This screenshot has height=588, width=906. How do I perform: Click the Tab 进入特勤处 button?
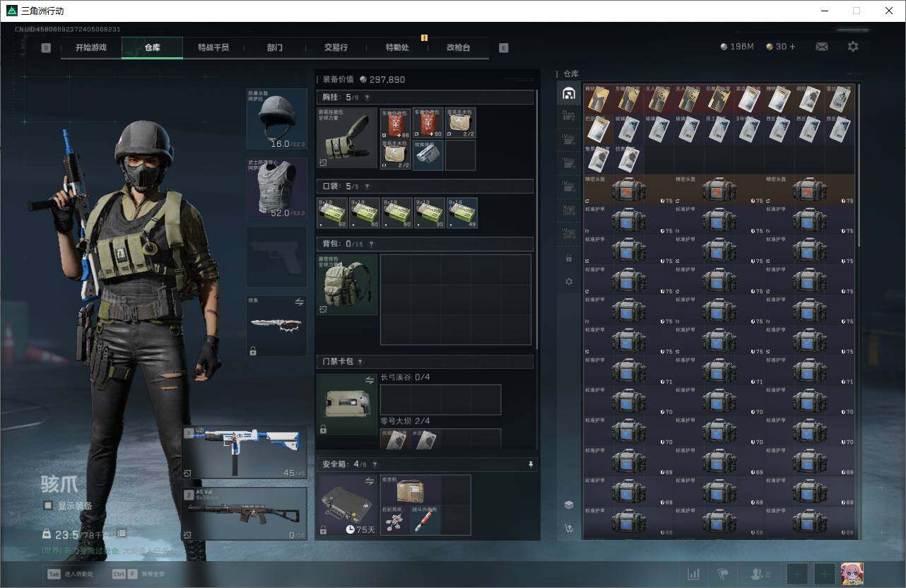[x=71, y=574]
